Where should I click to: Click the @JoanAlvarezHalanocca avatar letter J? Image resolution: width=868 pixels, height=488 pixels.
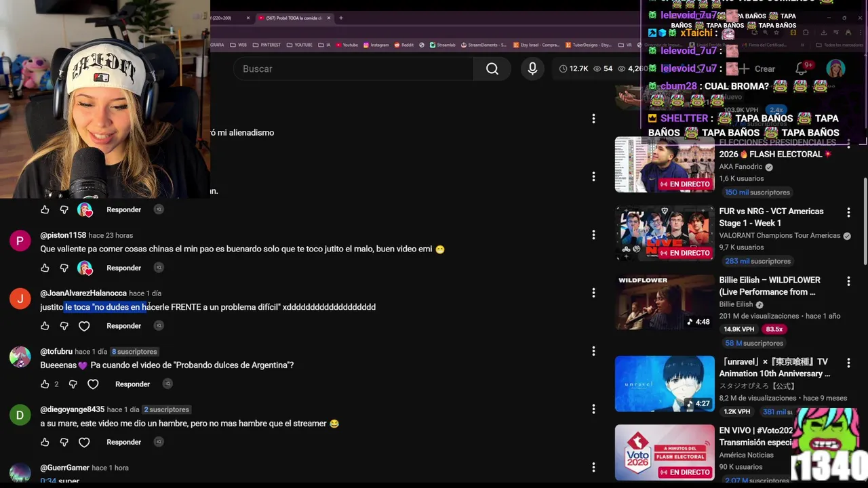[x=20, y=299]
